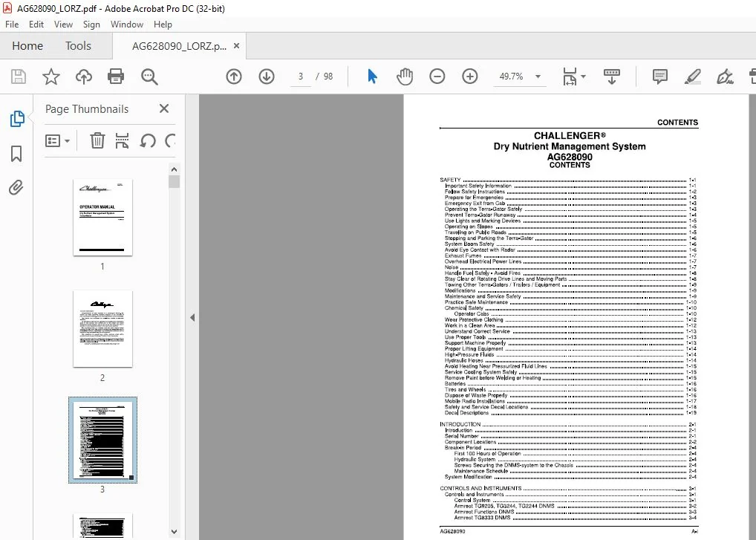This screenshot has width=756, height=540.
Task: Click the Print file icon
Action: coord(116,77)
